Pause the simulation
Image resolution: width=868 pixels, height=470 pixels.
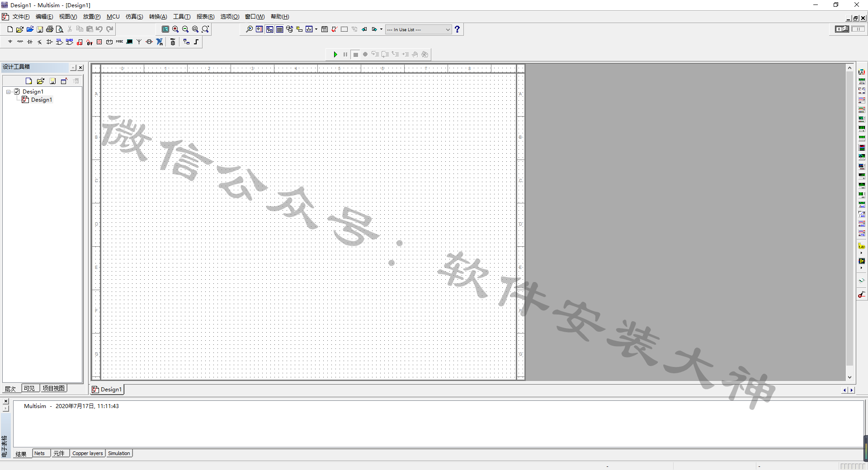coord(345,54)
